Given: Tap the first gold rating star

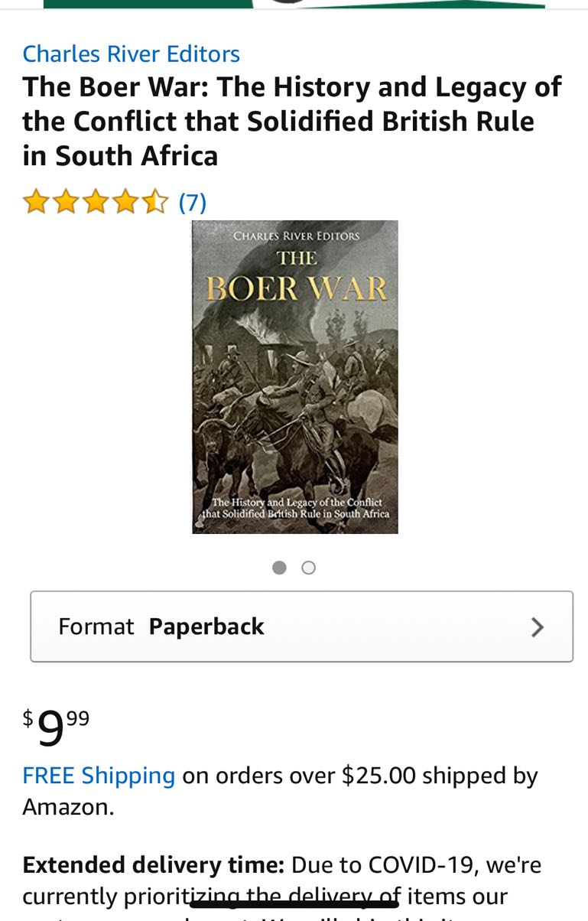Looking at the screenshot, I should coord(36,203).
